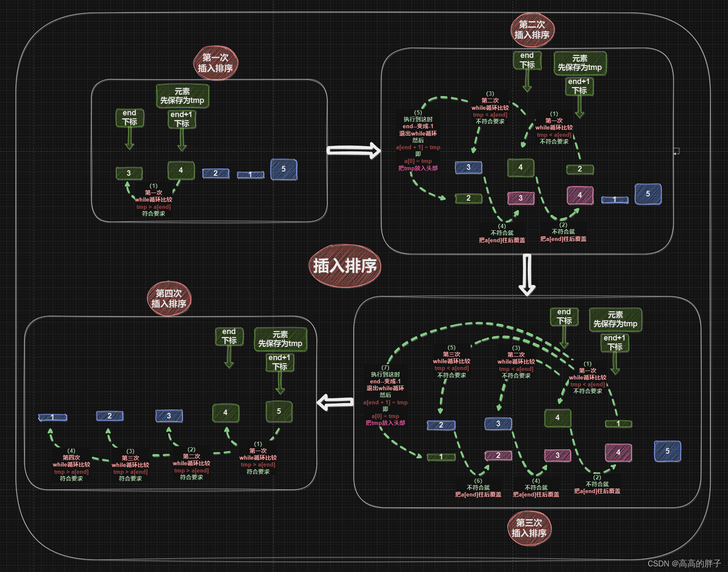Select 'end+1 下标' box in third pass panel
The height and width of the screenshot is (572, 728).
click(x=615, y=343)
